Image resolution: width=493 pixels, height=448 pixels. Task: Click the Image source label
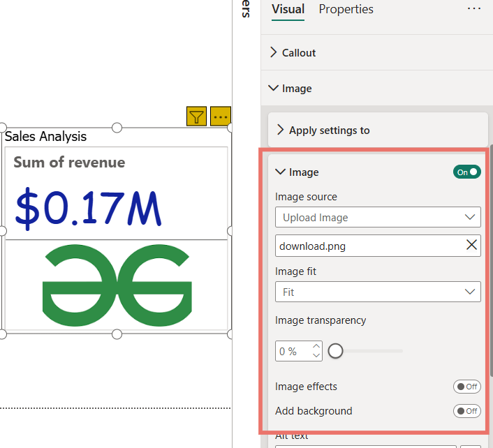(306, 197)
